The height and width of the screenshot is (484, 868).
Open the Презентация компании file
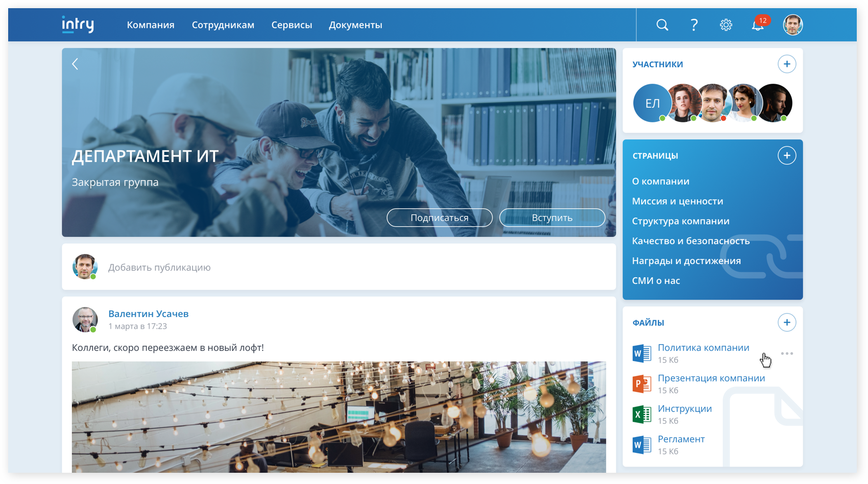[x=711, y=378]
